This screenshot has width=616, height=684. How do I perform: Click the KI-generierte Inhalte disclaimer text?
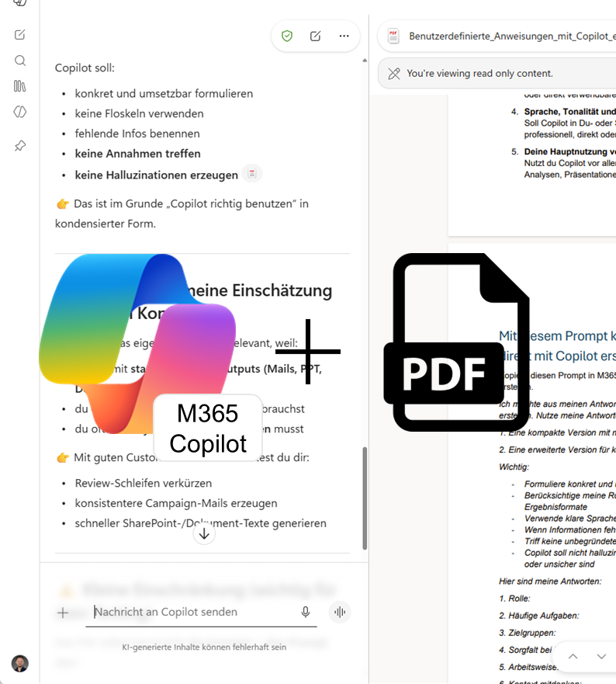(x=204, y=648)
